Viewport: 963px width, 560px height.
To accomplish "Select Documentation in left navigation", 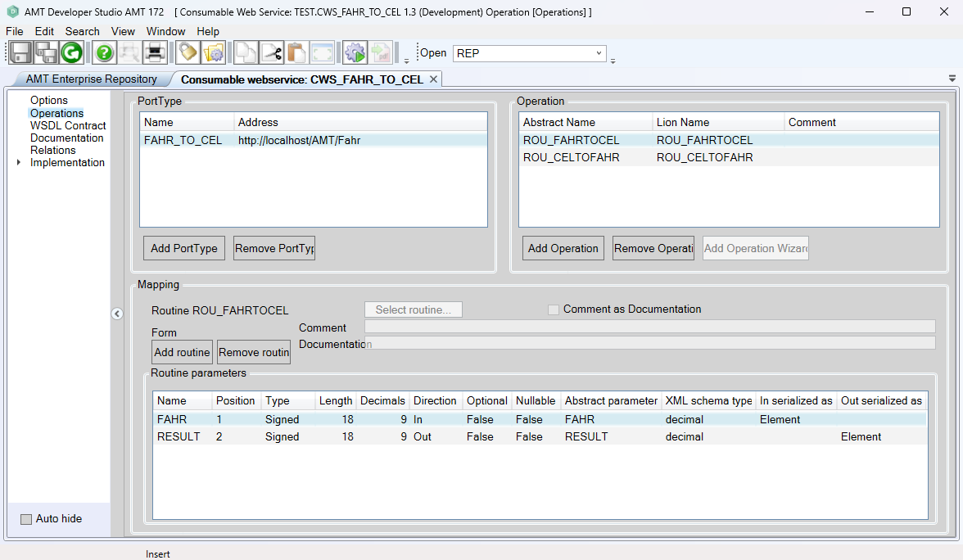I will pyautogui.click(x=66, y=138).
